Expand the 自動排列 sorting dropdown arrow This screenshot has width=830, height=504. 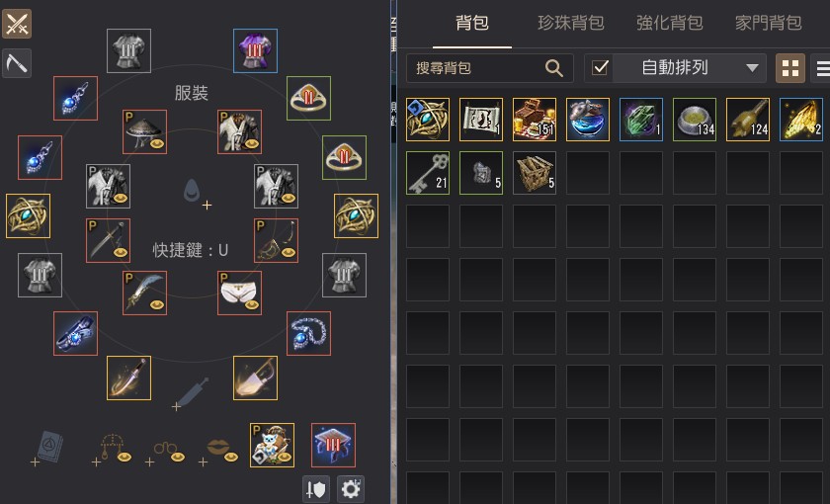click(752, 68)
